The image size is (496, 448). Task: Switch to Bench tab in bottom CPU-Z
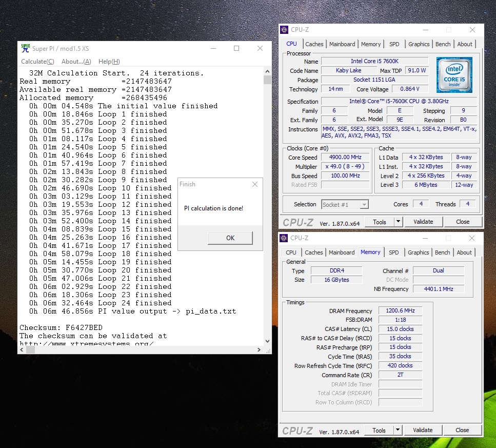[442, 252]
